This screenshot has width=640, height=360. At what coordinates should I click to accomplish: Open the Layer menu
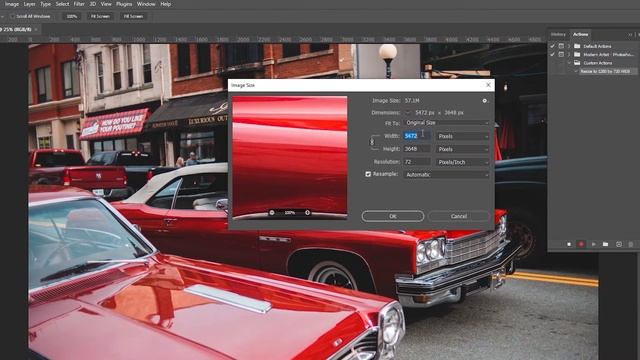pyautogui.click(x=29, y=4)
